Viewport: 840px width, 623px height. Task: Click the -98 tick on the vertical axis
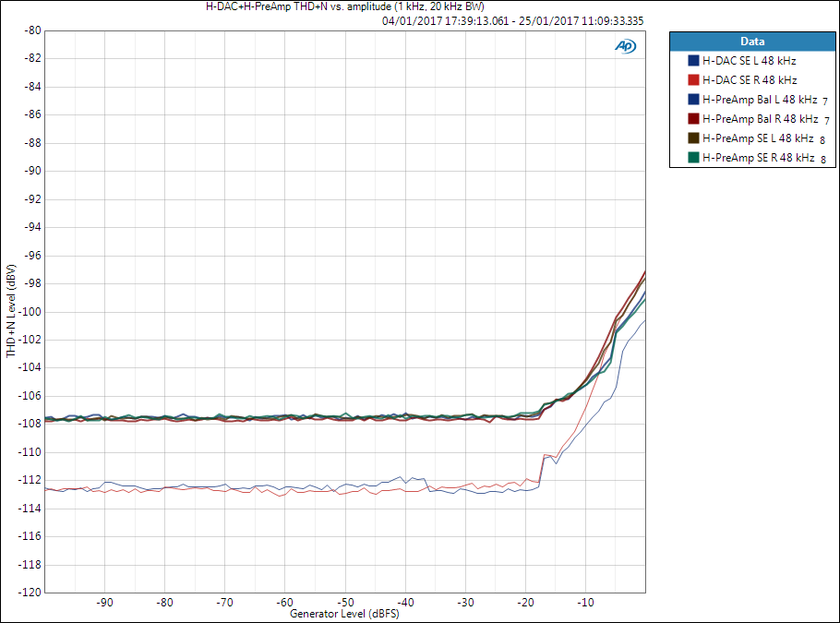click(x=33, y=283)
